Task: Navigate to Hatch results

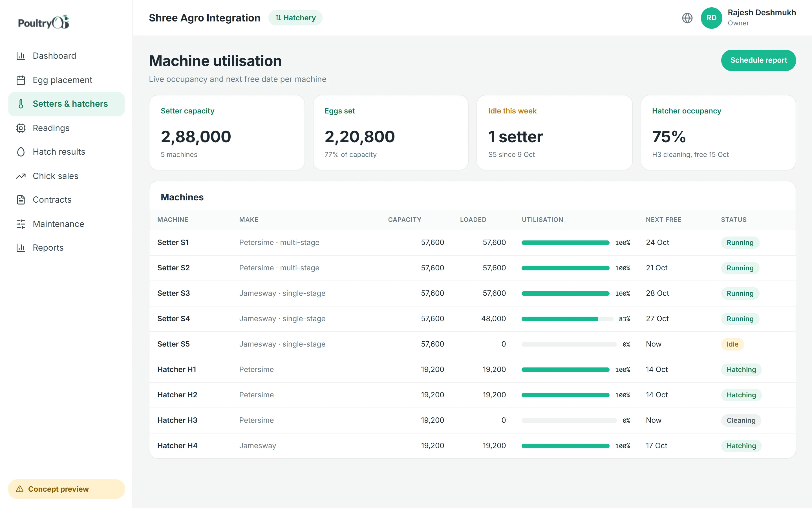Action: [66, 152]
